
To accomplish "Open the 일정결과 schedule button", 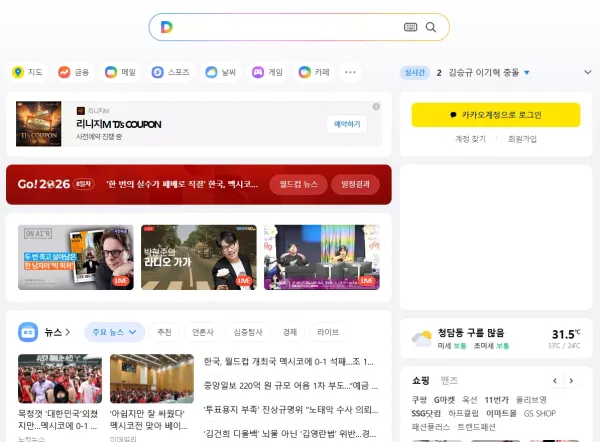I will point(355,184).
